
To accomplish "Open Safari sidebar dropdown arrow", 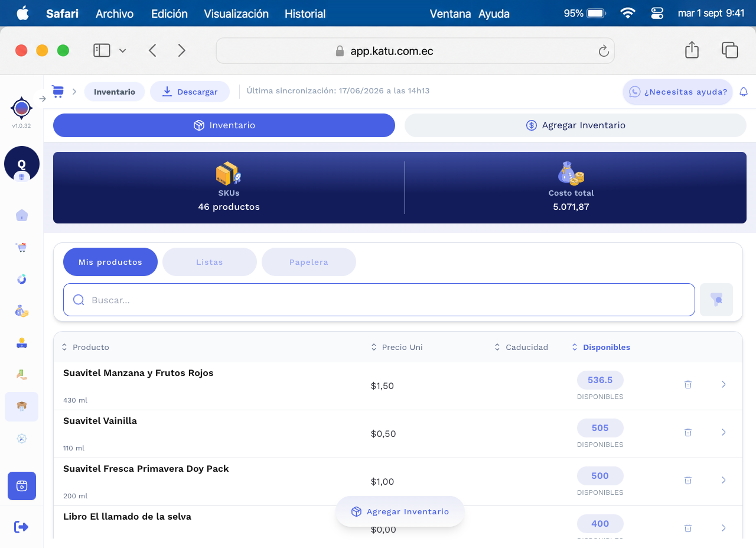I will click(x=122, y=51).
